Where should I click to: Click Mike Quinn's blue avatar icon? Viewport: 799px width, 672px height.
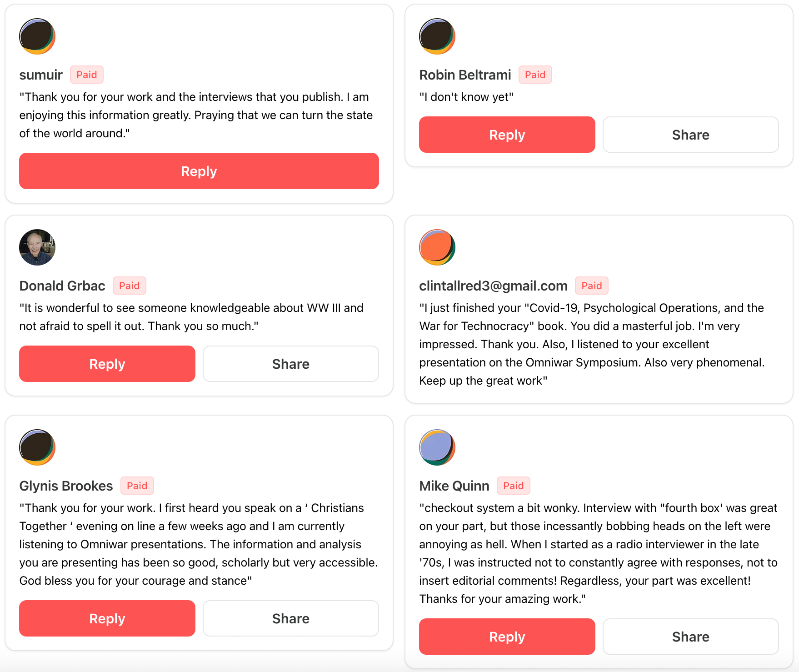pyautogui.click(x=437, y=447)
